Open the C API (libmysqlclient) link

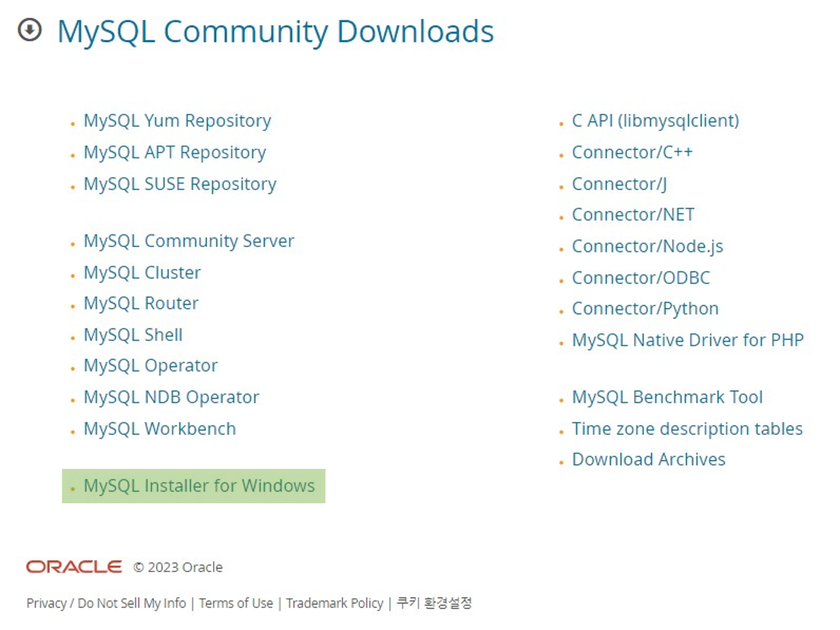tap(655, 121)
